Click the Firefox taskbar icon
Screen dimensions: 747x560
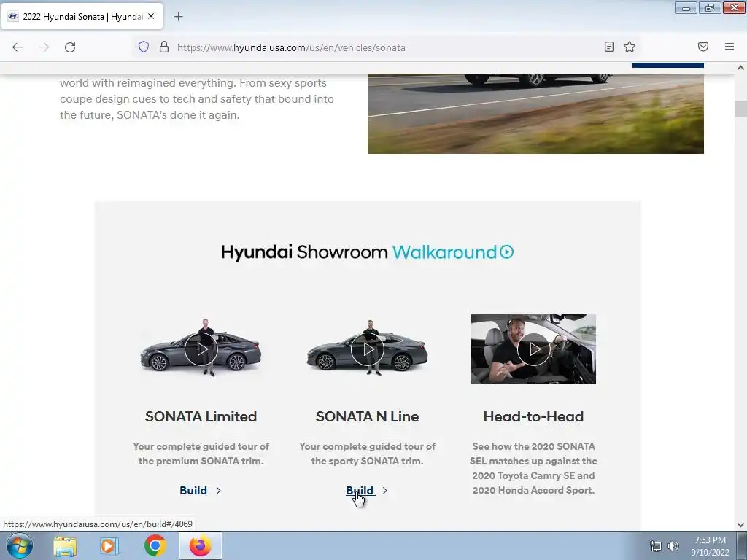(201, 545)
